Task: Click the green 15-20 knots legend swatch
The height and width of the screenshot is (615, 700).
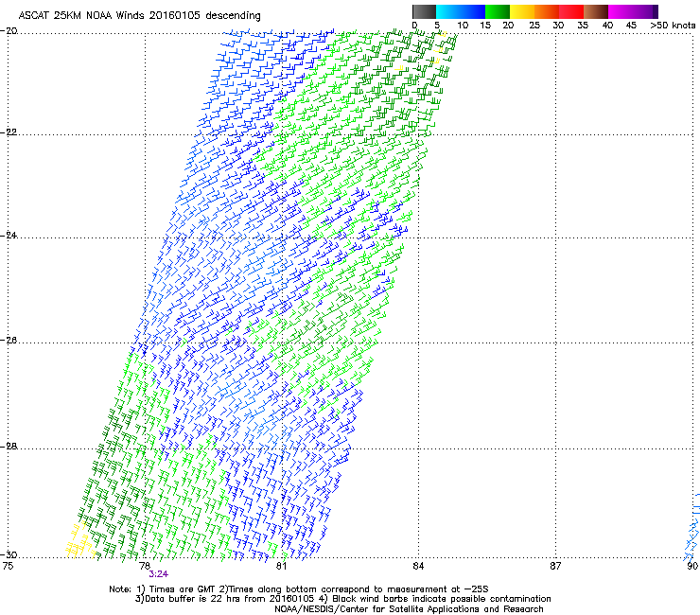Action: coord(498,11)
